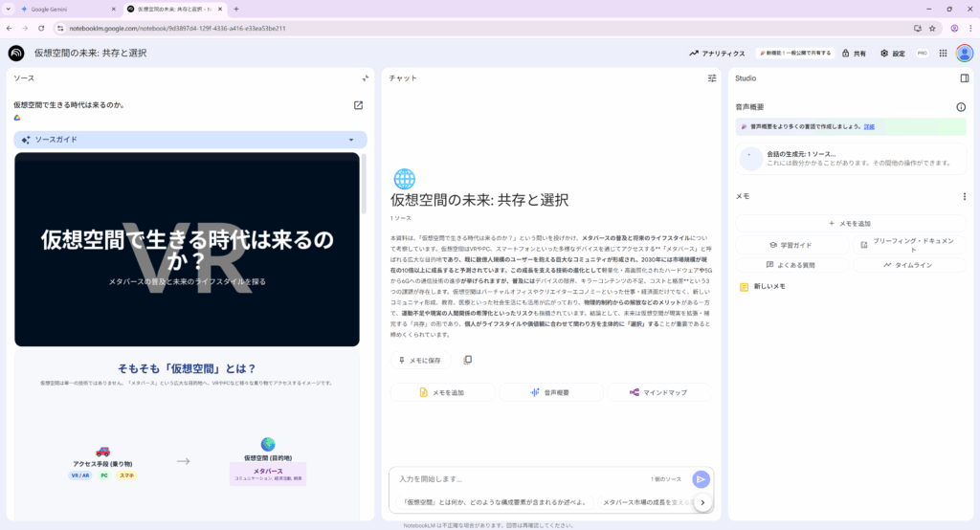
Task: Create a 学習ガイド
Action: pos(791,245)
